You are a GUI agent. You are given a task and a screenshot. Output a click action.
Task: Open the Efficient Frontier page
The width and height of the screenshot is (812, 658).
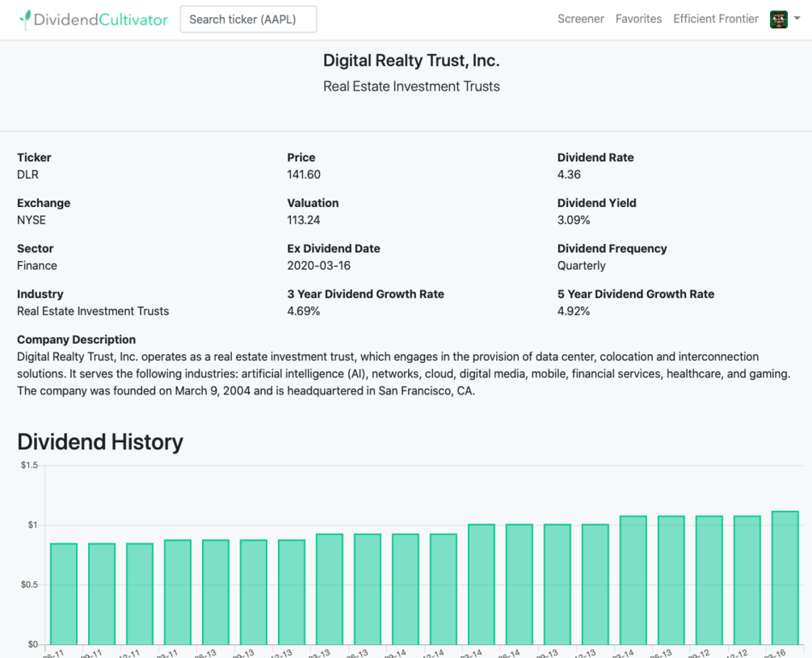pos(716,19)
